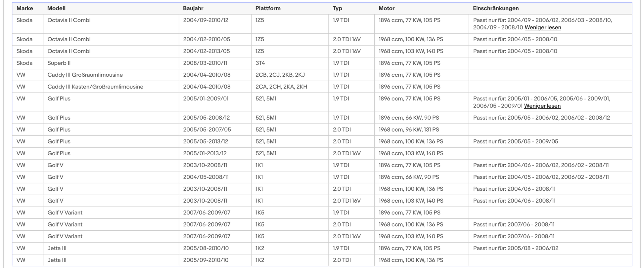Collapse 'Weniger lesen' in the Skoda Octavia row
This screenshot has height=268, width=644.
tap(543, 28)
